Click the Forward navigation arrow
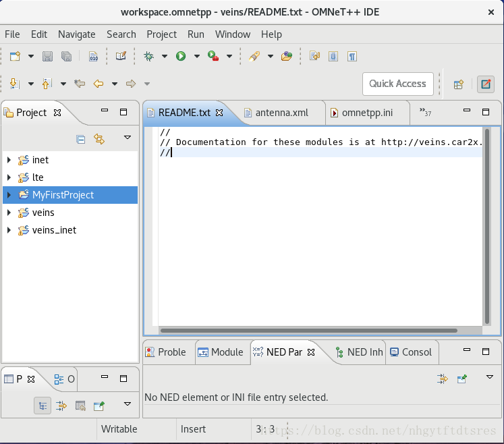Viewport: 504px width, 444px height. pyautogui.click(x=131, y=84)
